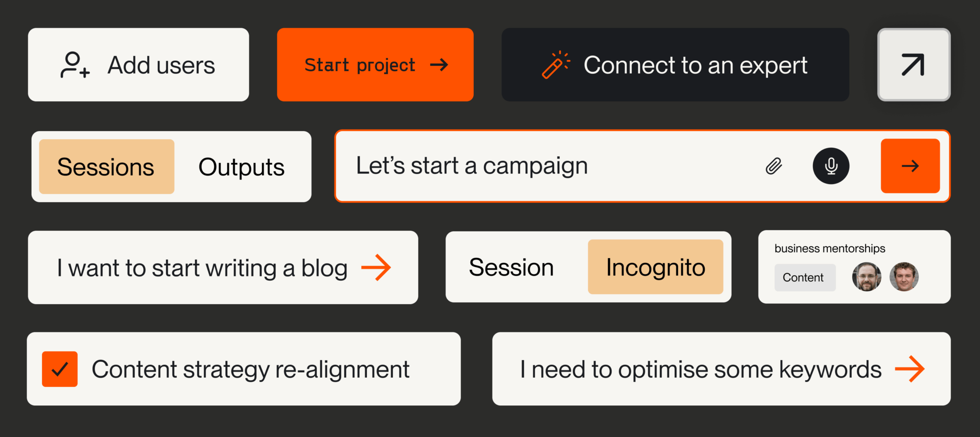Click the add user person icon
The image size is (980, 437).
pyautogui.click(x=75, y=65)
